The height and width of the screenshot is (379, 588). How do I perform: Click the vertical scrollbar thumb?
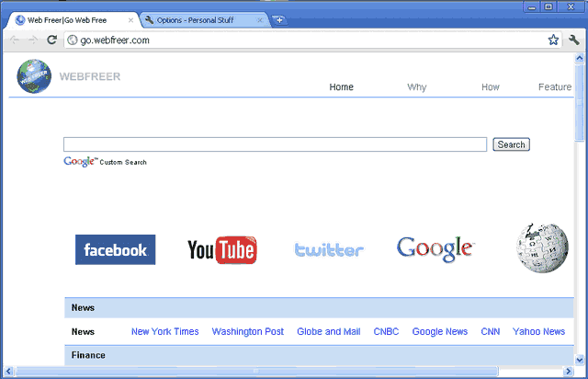(580, 103)
